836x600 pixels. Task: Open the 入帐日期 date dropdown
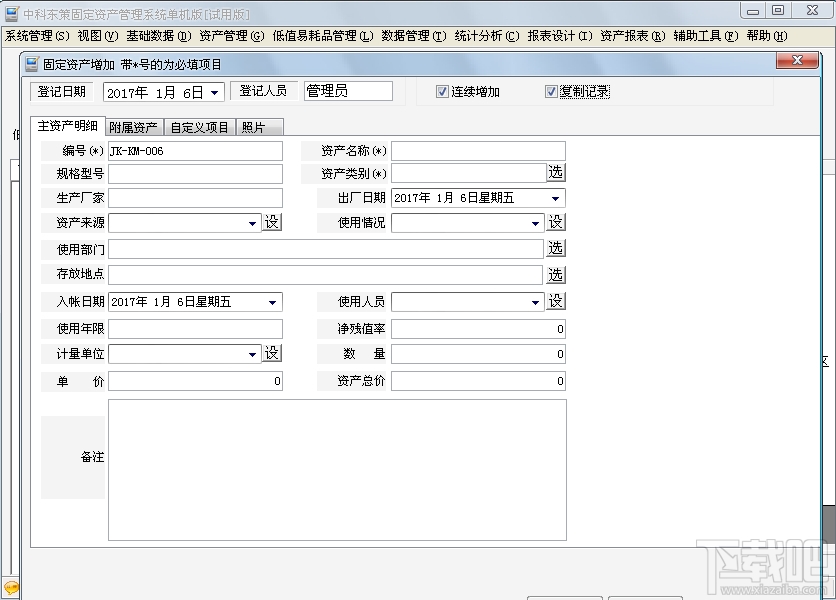point(272,301)
